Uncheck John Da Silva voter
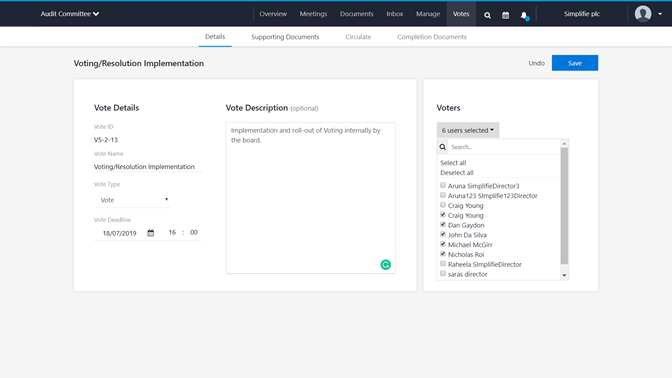The image size is (672, 378). [443, 234]
